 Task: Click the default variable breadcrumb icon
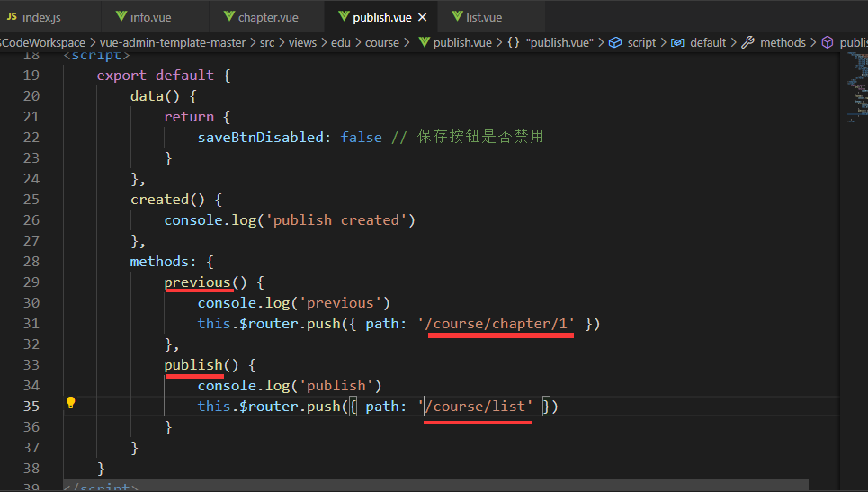point(677,42)
